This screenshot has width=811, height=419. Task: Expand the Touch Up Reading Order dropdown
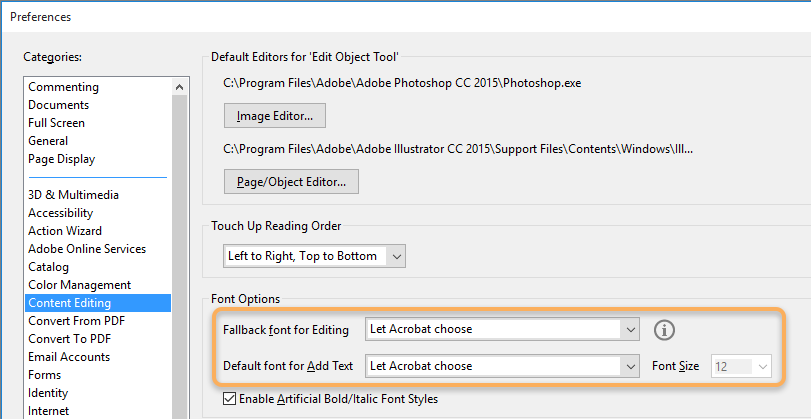coord(314,256)
